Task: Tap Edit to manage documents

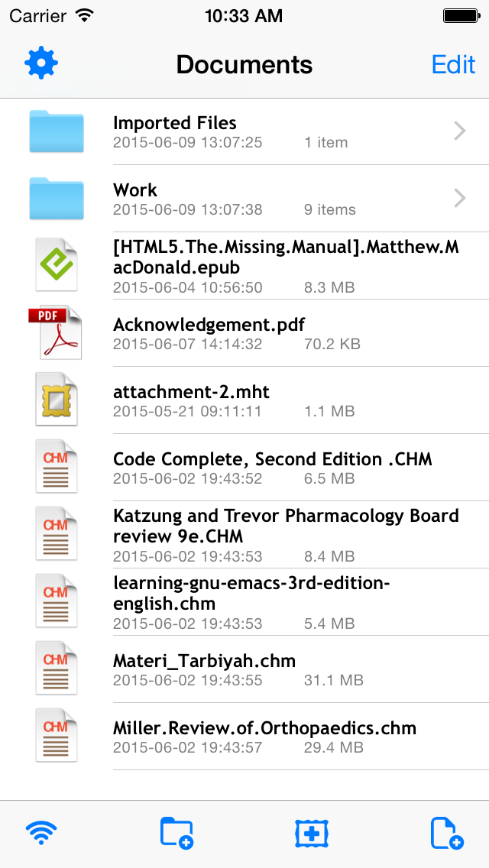Action: click(x=454, y=64)
